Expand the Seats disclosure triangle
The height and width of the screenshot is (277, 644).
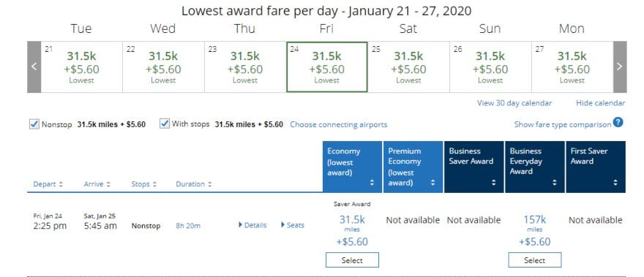(x=283, y=225)
